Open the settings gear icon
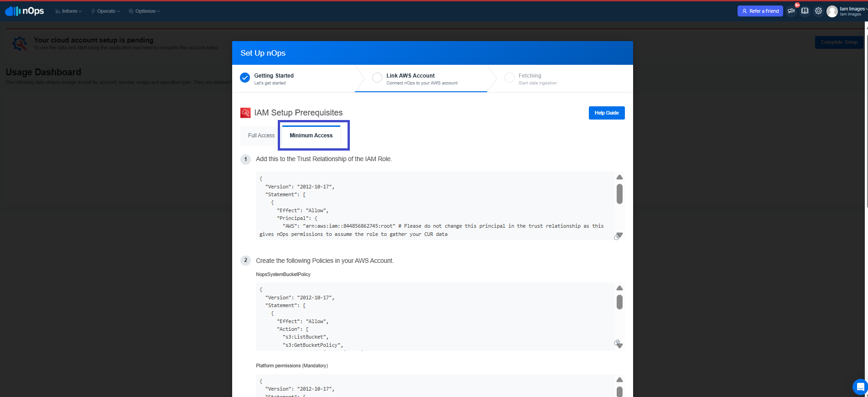 pos(819,11)
